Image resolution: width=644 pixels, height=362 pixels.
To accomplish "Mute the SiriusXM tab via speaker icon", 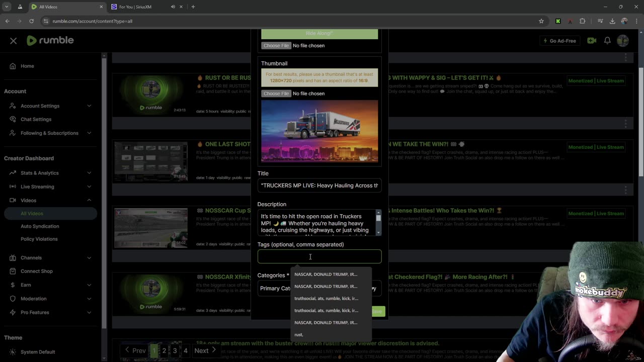I will click(173, 7).
